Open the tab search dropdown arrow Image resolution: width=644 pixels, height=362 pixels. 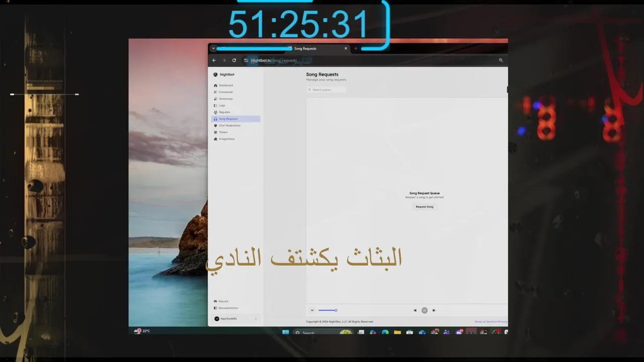[x=213, y=49]
